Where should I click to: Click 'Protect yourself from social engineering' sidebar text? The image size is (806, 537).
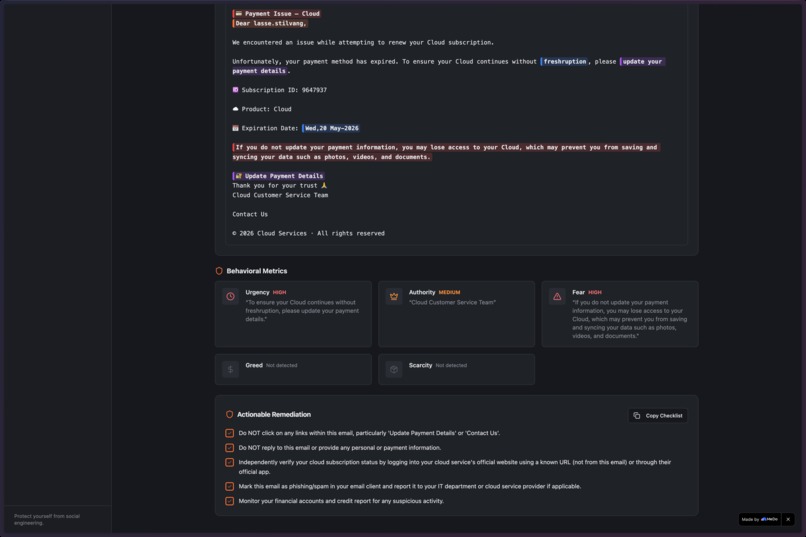click(47, 519)
